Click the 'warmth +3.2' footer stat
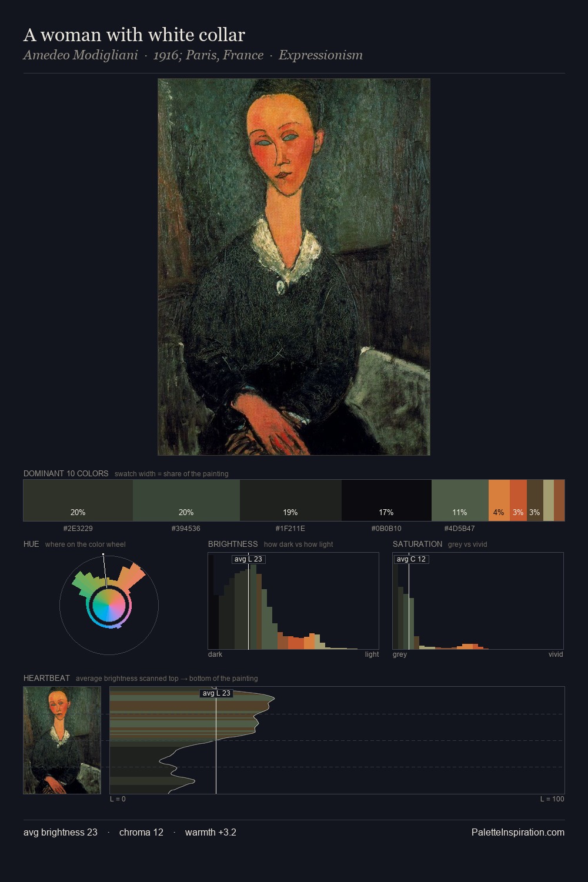The image size is (588, 882). [211, 832]
